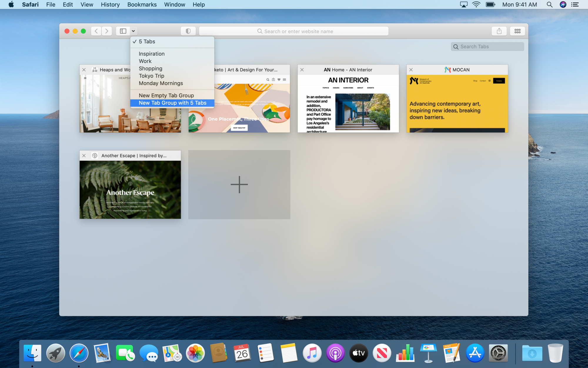
Task: Open new tab with plus tile
Action: (x=239, y=185)
